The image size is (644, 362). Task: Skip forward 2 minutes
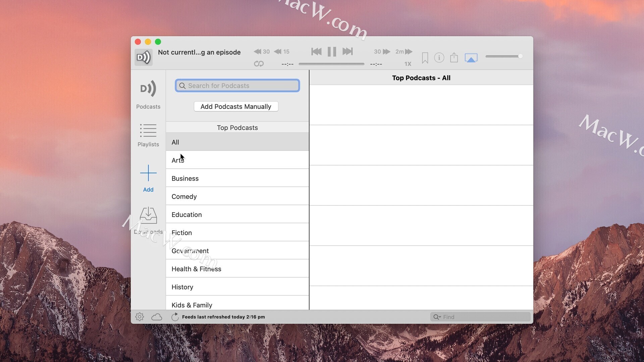coord(404,52)
